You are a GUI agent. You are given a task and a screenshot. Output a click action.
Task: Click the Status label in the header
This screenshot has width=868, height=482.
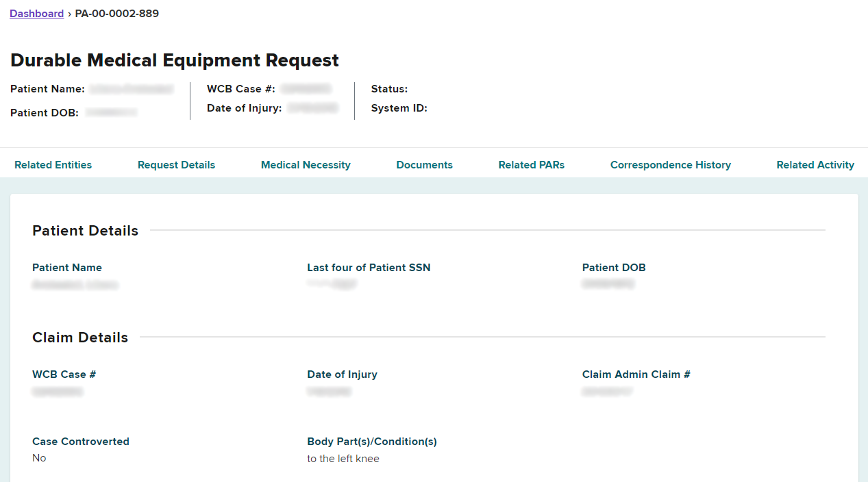pos(389,89)
